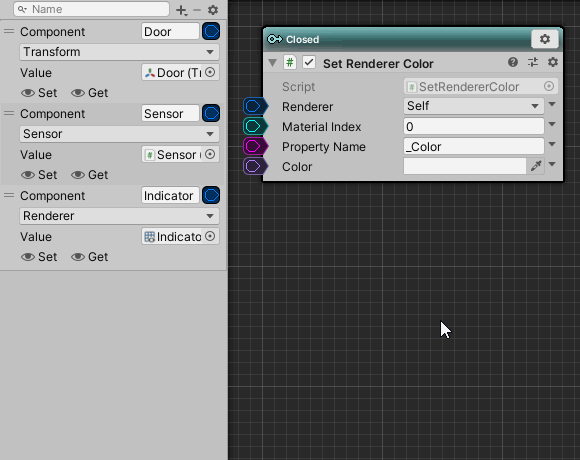Toggle the Get visibility eye for Indicator

click(78, 257)
